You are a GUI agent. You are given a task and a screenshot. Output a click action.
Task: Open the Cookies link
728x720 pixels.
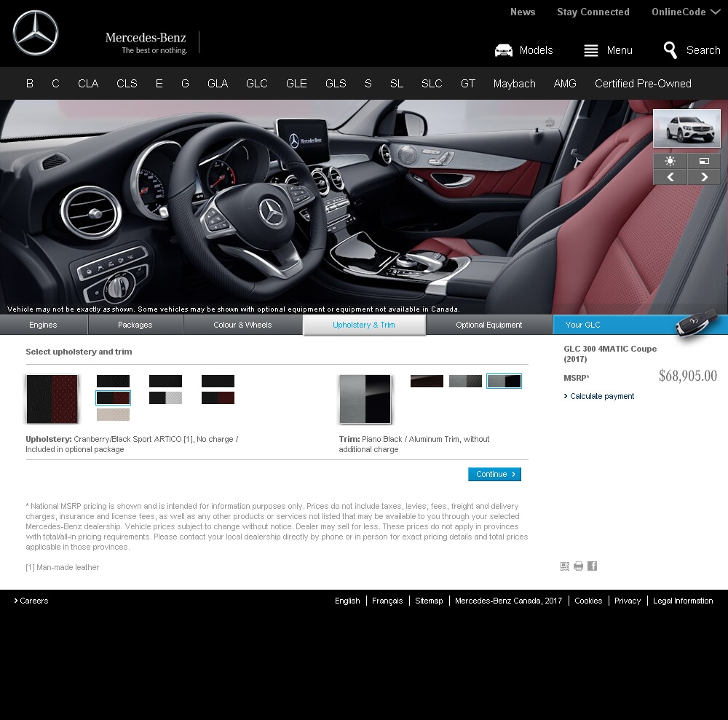[588, 601]
